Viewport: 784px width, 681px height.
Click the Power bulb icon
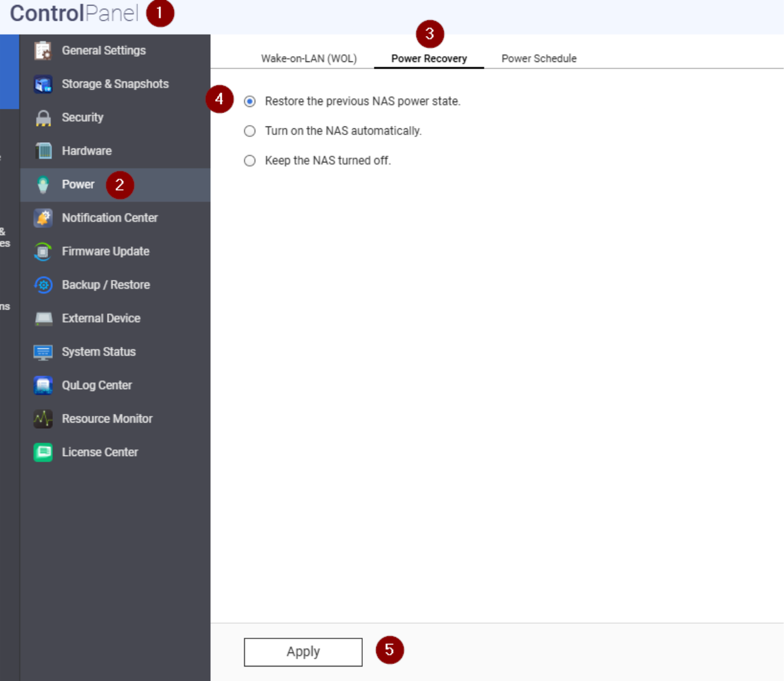[43, 184]
